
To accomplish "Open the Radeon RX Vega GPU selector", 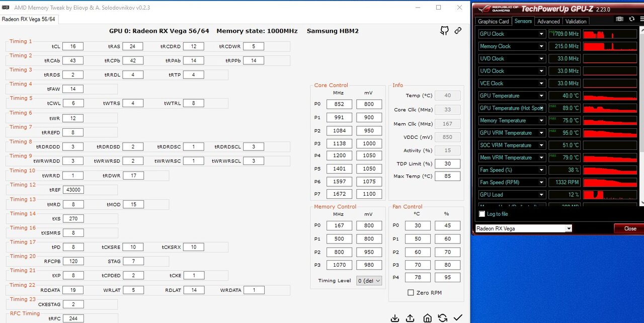I will (523, 228).
